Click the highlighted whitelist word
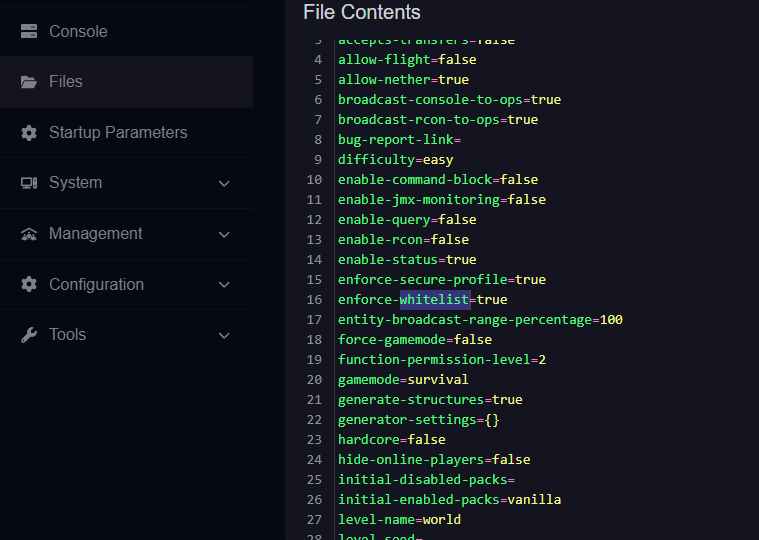Image resolution: width=759 pixels, height=540 pixels. pos(435,300)
